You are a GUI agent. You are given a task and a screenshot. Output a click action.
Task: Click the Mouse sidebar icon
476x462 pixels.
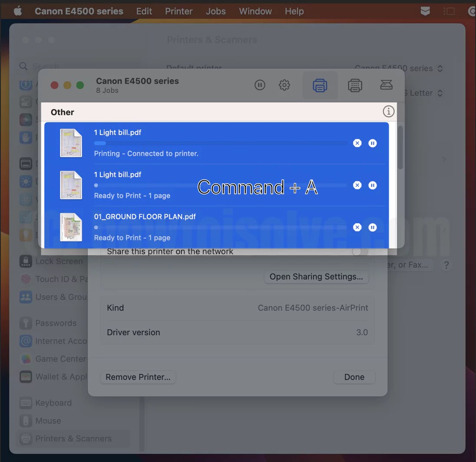(26, 421)
